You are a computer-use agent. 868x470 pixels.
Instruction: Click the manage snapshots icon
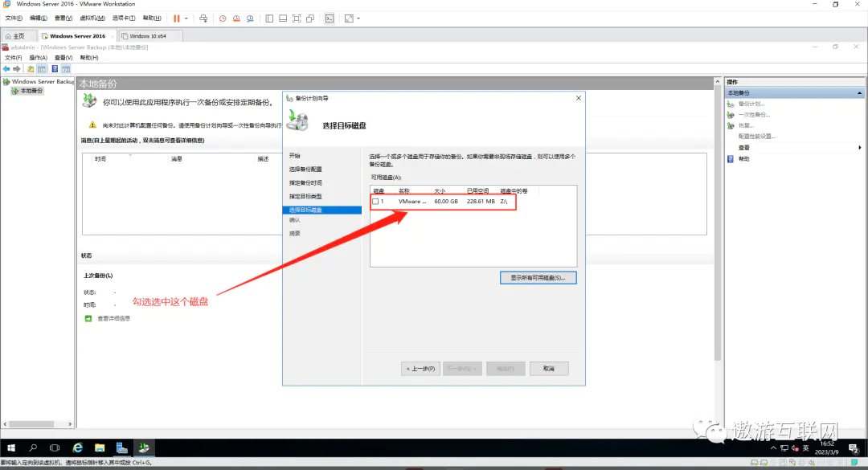tap(250, 18)
